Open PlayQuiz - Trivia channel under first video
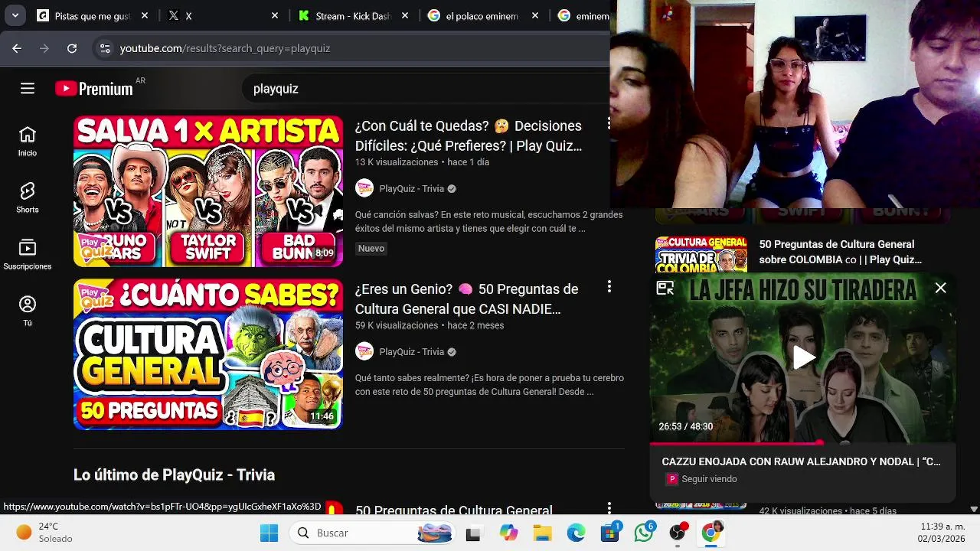Viewport: 980px width, 551px height. 412,188
